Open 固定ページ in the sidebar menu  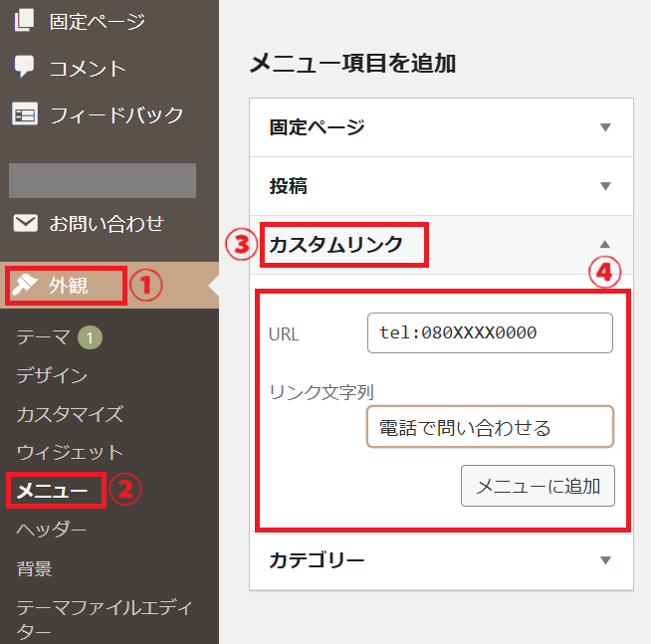98,21
